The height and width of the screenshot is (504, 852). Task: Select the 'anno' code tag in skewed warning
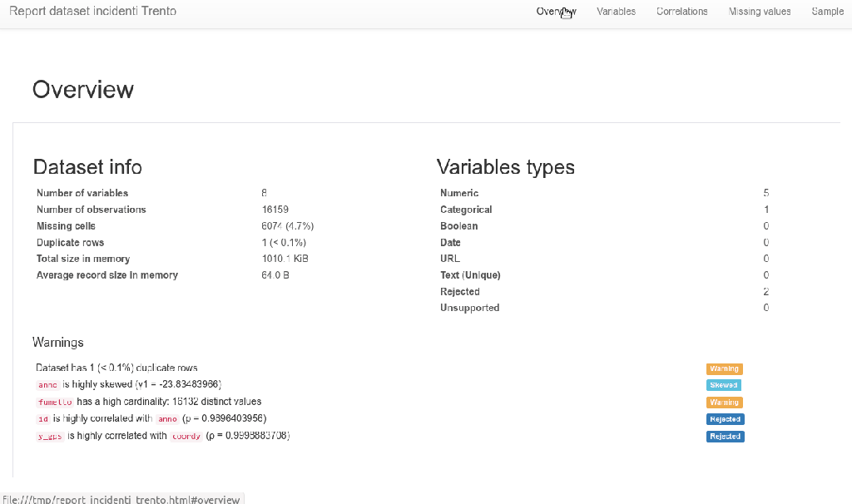[47, 385]
